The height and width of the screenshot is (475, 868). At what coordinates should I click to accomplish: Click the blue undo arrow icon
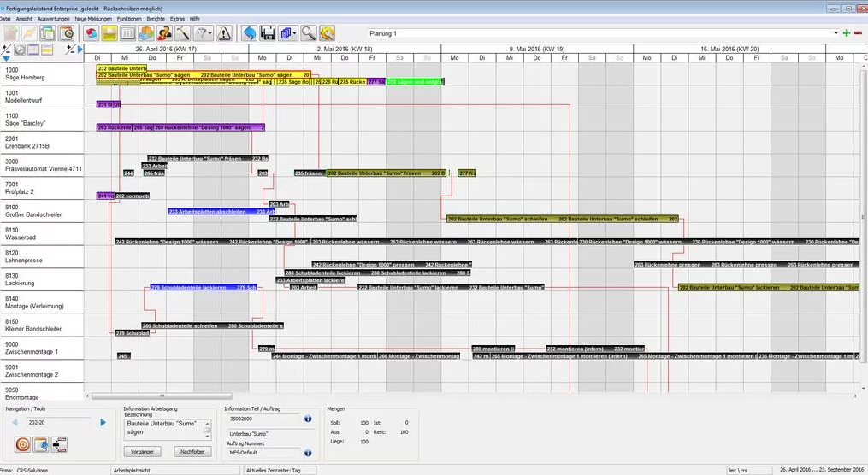[248, 33]
